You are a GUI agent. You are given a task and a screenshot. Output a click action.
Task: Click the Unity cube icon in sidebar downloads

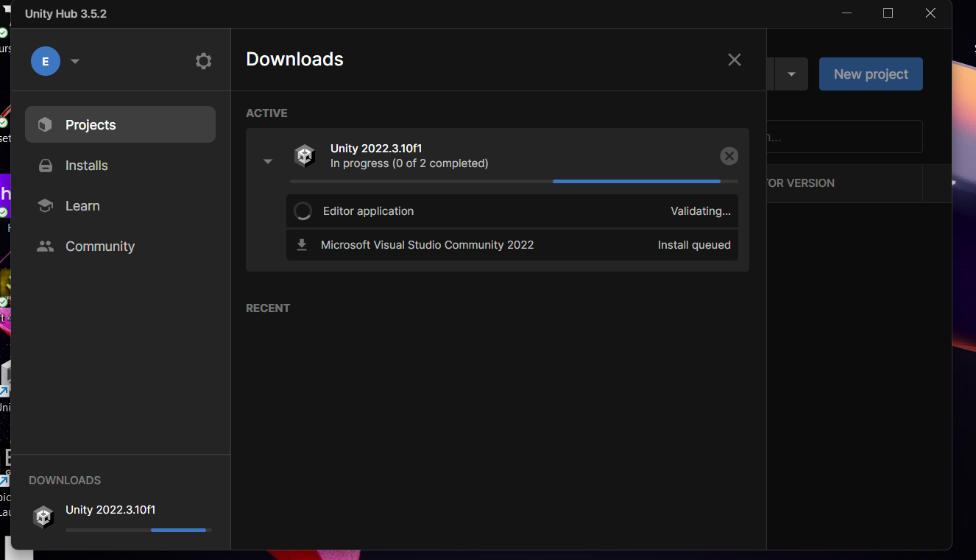click(x=43, y=517)
